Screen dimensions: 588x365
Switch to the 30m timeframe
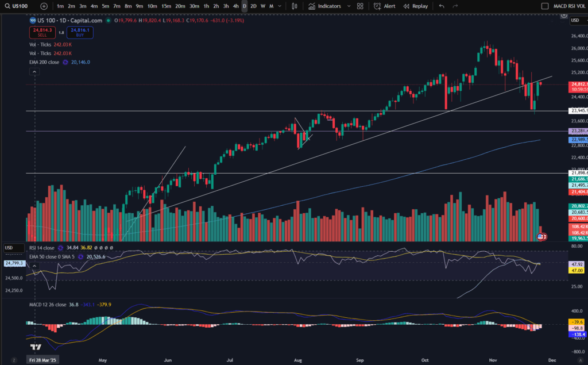point(194,6)
